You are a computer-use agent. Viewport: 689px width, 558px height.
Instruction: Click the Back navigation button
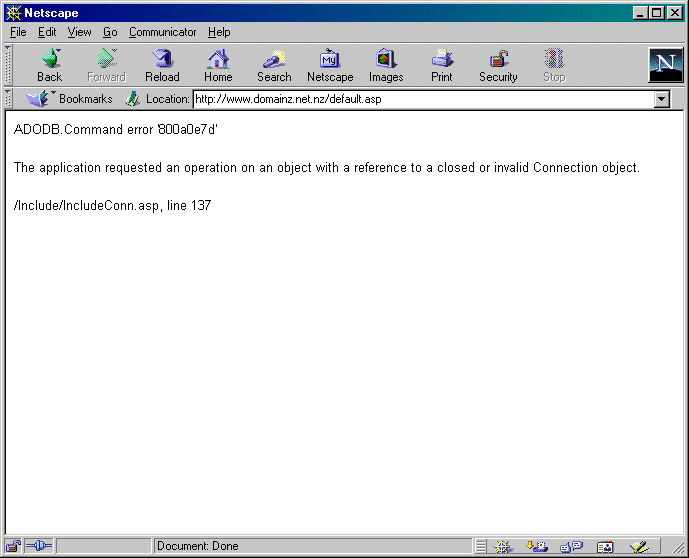click(49, 65)
